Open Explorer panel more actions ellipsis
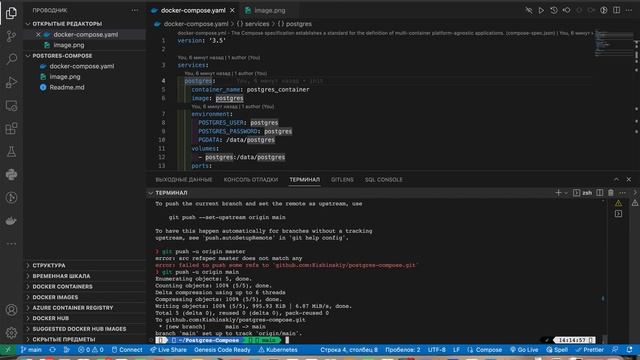The height and width of the screenshot is (360, 640). click(x=134, y=10)
